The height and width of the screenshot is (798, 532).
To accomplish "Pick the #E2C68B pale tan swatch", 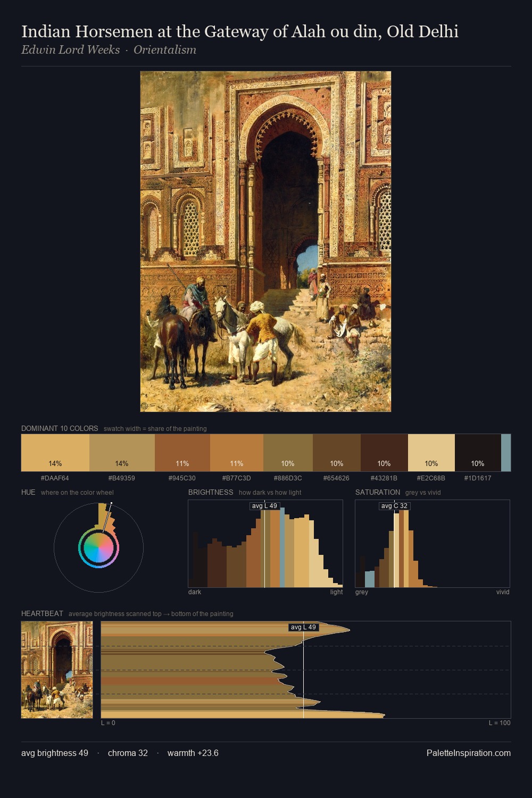I will (431, 453).
